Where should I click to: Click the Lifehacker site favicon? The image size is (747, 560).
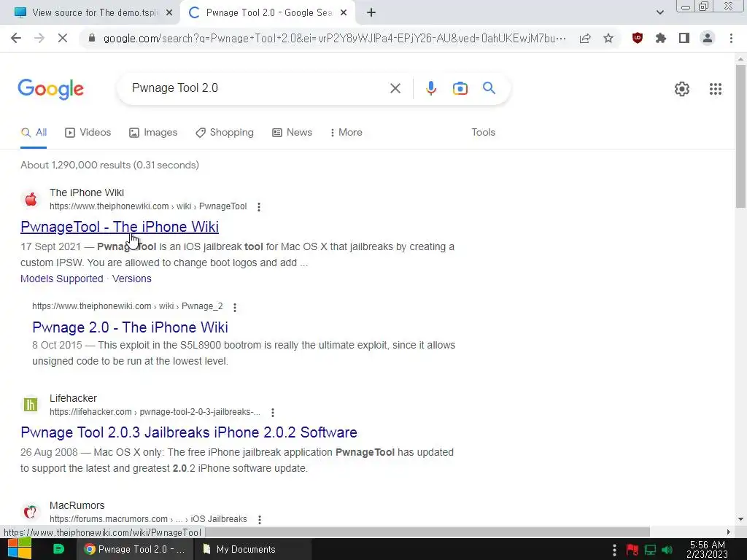pos(31,405)
